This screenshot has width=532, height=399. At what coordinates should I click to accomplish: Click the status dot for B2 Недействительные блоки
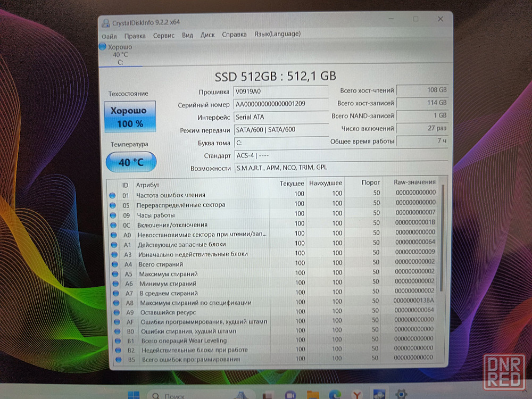coord(118,350)
